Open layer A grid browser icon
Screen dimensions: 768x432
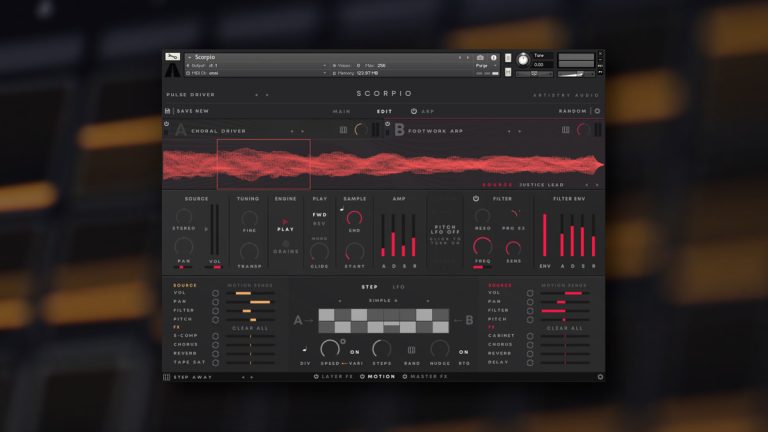point(343,130)
